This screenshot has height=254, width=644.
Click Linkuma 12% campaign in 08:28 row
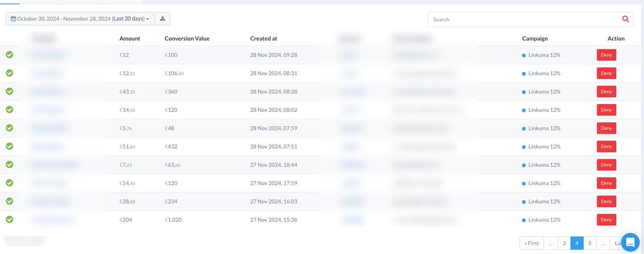pos(545,91)
